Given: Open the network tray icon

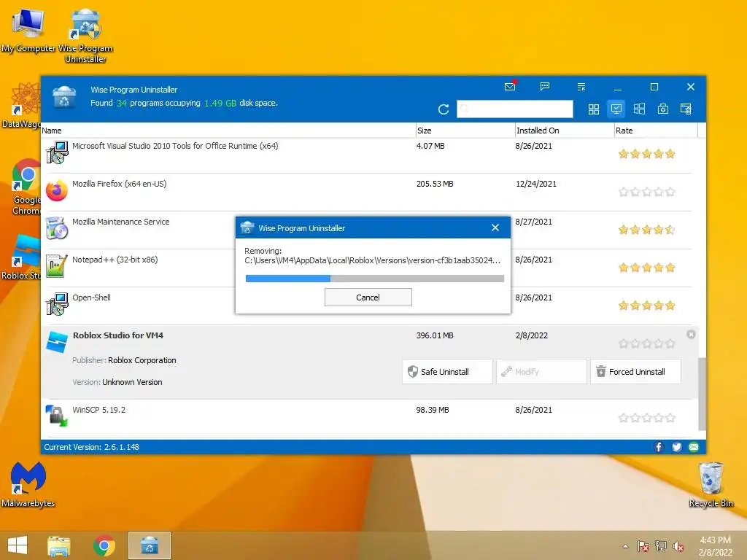Looking at the screenshot, I should 661,546.
